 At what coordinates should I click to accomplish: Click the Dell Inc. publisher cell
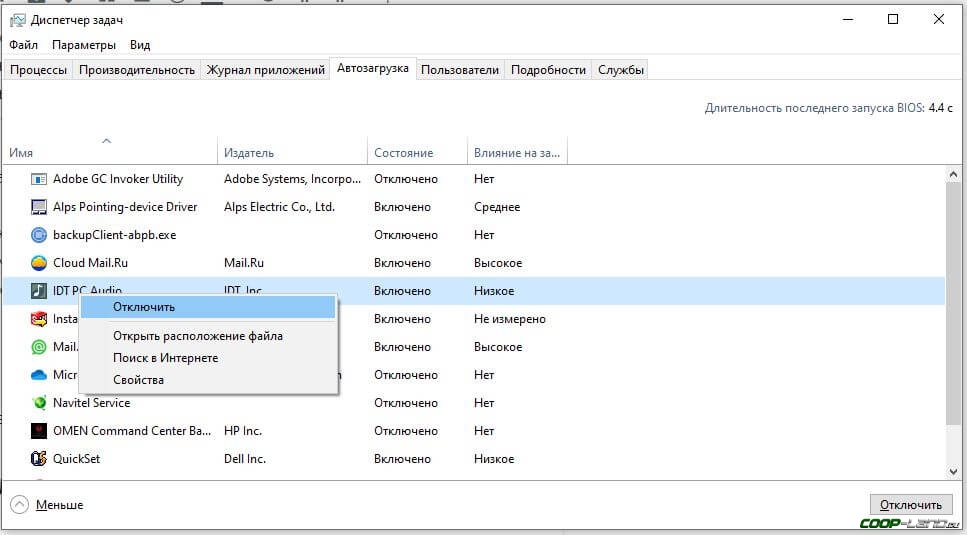245,459
